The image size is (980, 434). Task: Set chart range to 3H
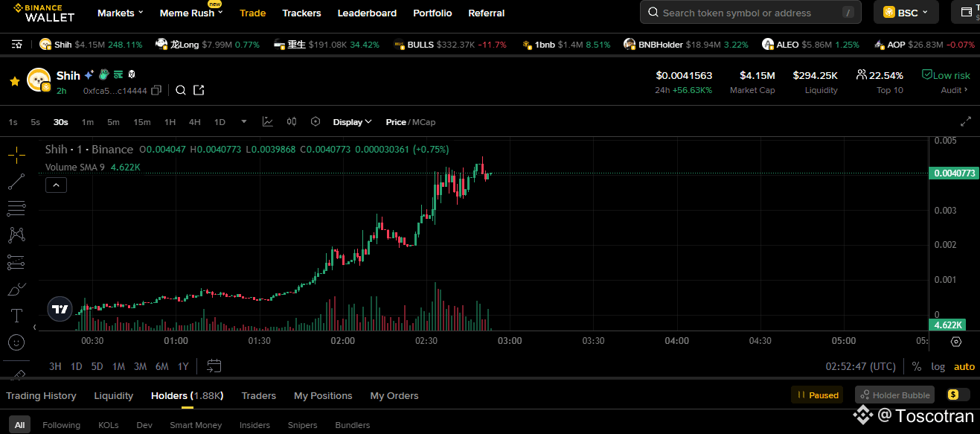point(55,366)
